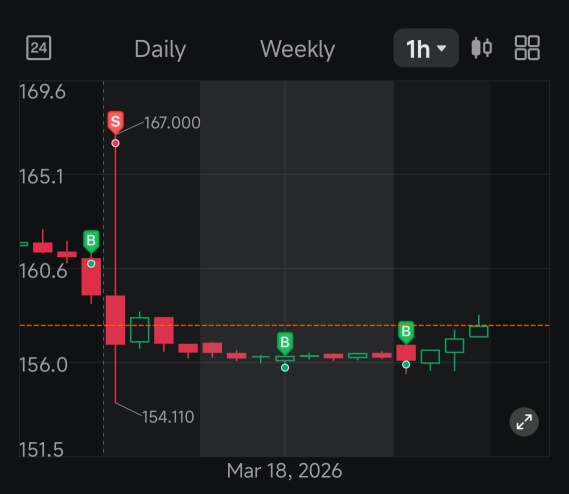Select the red S sell marker

click(x=115, y=122)
